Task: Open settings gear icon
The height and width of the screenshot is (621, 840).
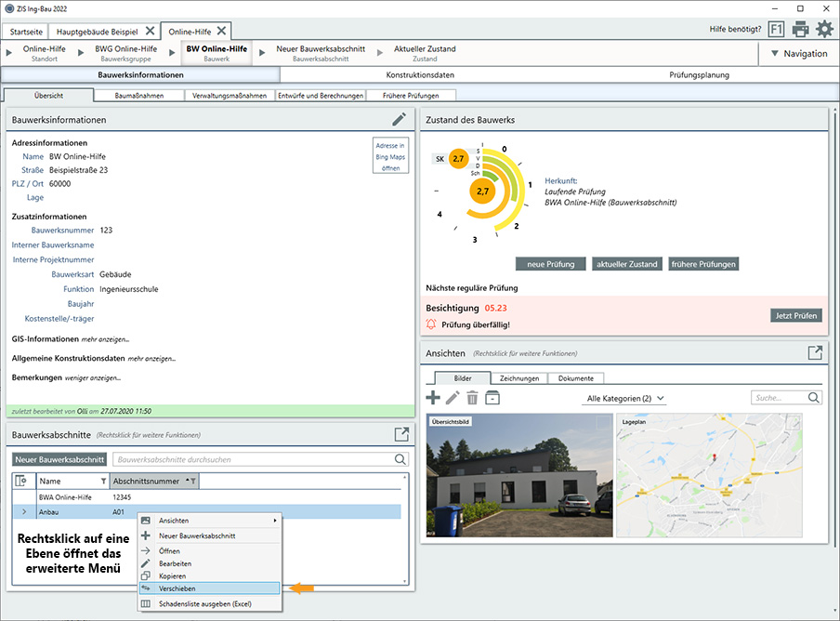Action: pyautogui.click(x=824, y=29)
